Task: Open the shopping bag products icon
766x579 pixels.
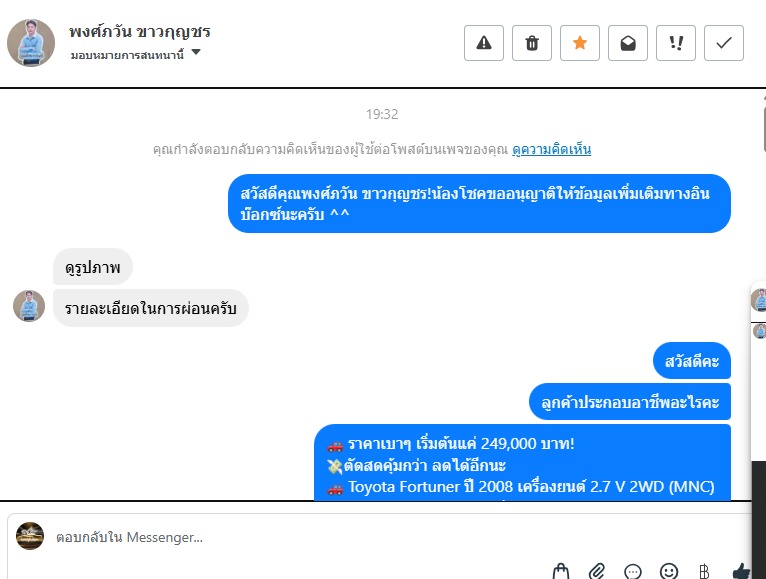Action: coord(561,571)
